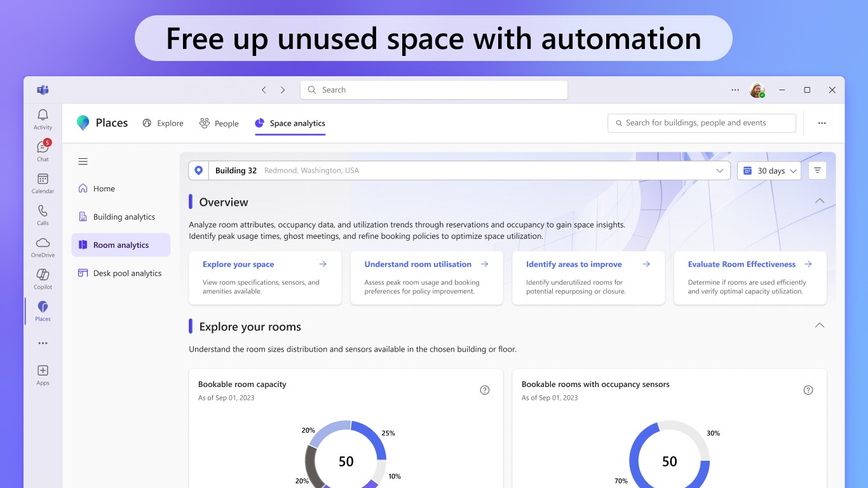Select the Space analytics tab
The width and height of the screenshot is (868, 488).
(290, 123)
